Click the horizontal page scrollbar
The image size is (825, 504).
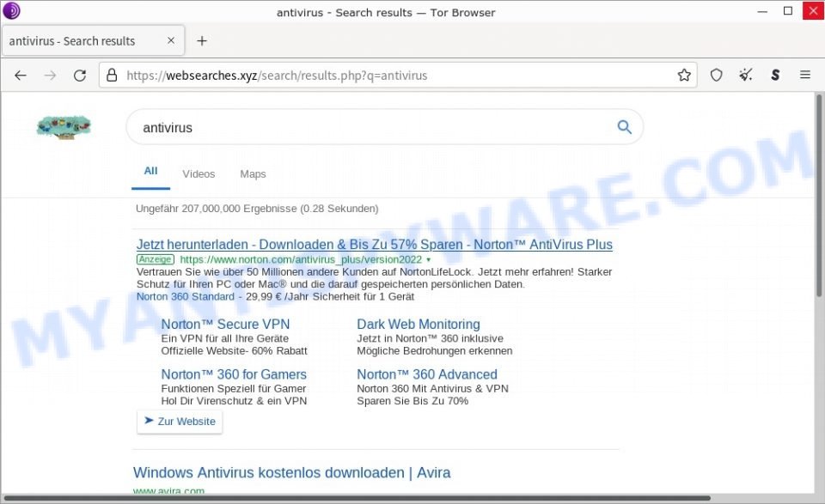[x=357, y=498]
